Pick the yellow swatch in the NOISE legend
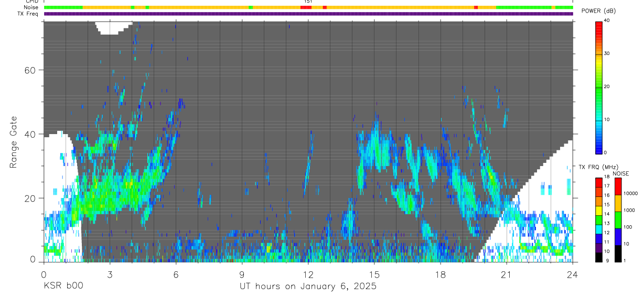The height and width of the screenshot is (297, 644). 618,203
